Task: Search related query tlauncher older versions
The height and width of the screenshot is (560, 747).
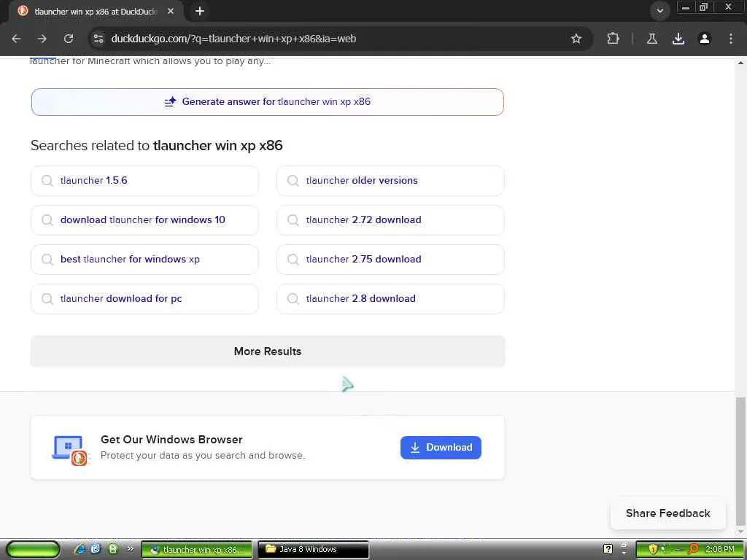Action: click(390, 181)
